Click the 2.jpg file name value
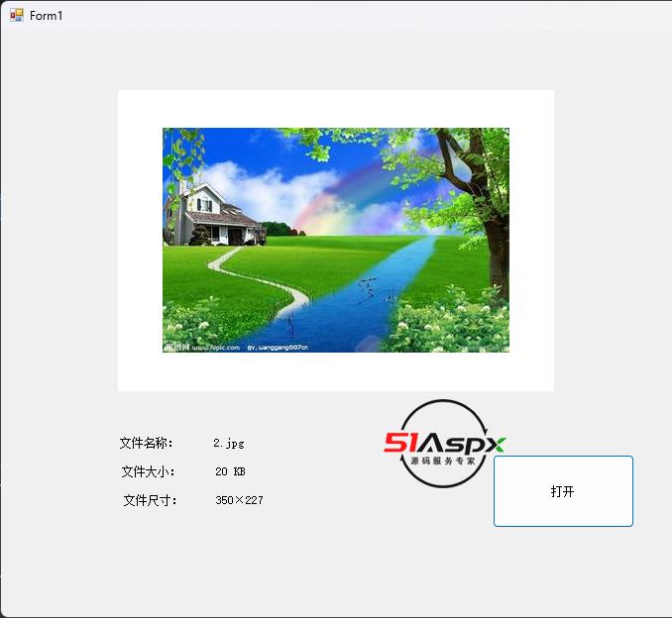Screen dimensions: 672x618 tap(229, 444)
